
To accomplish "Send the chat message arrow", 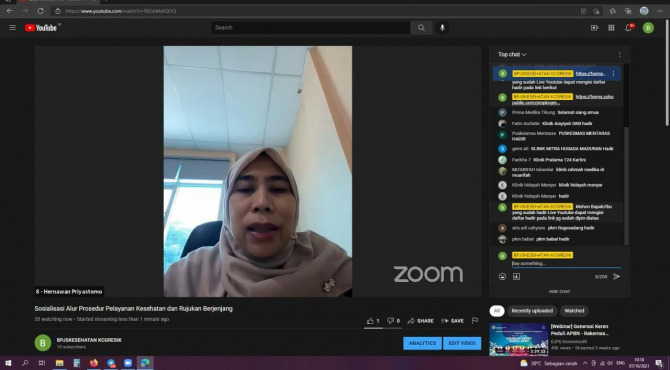I will pos(617,276).
